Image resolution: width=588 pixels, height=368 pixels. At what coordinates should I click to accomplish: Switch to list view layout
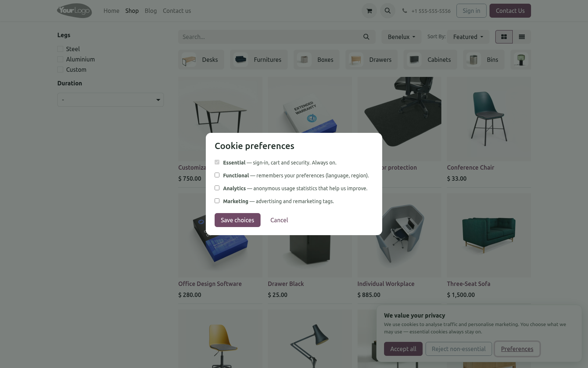point(522,37)
